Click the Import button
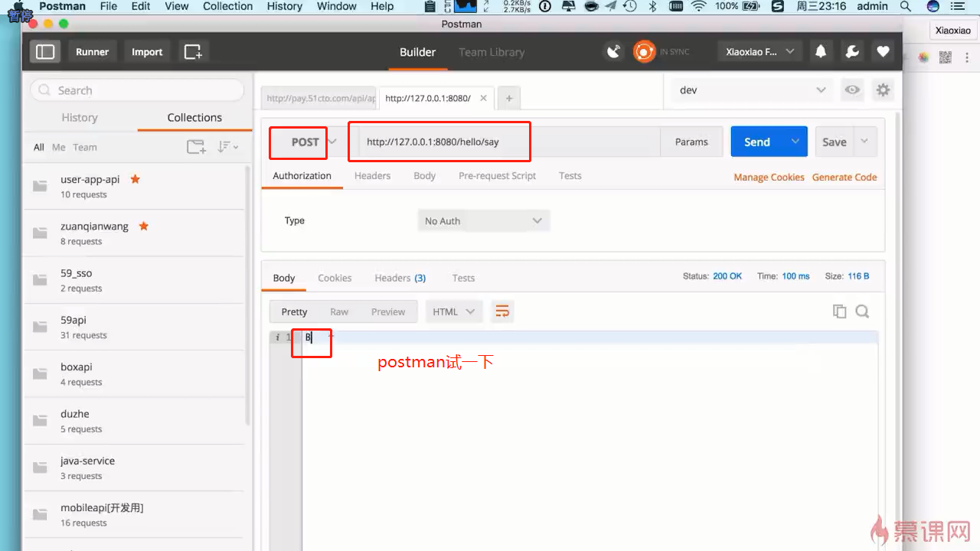This screenshot has width=980, height=551. pyautogui.click(x=147, y=52)
